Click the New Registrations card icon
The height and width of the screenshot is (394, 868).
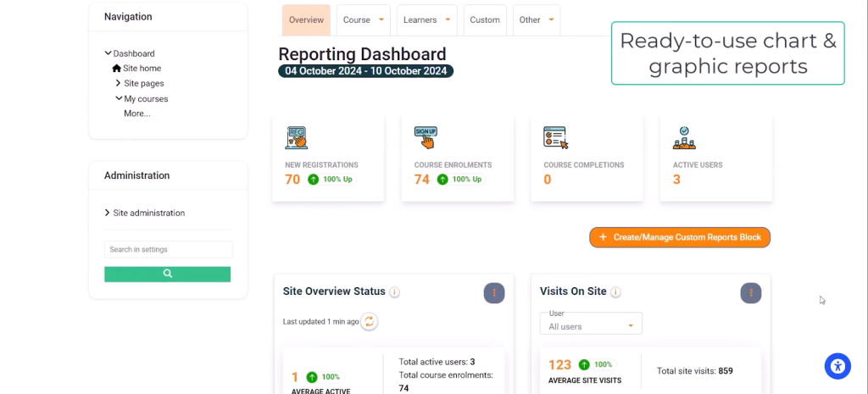(x=296, y=138)
